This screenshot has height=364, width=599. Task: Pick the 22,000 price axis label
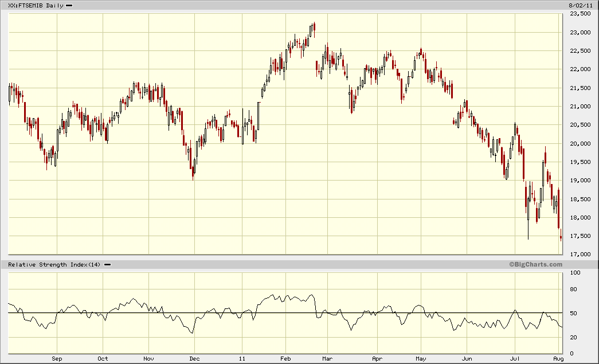(580, 69)
